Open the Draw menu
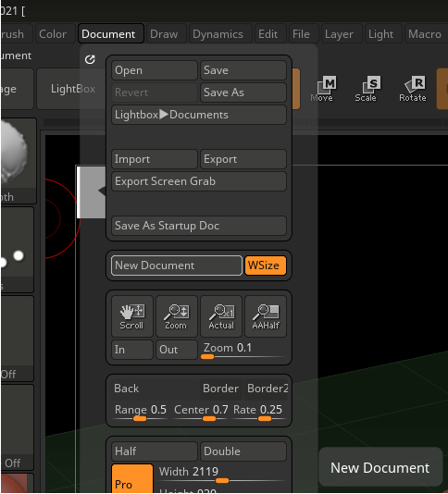This screenshot has height=494, width=448. pyautogui.click(x=164, y=33)
